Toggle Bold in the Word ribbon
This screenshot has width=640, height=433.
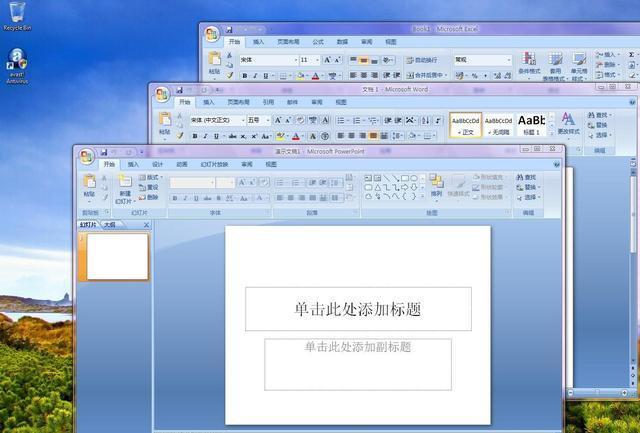(195, 136)
